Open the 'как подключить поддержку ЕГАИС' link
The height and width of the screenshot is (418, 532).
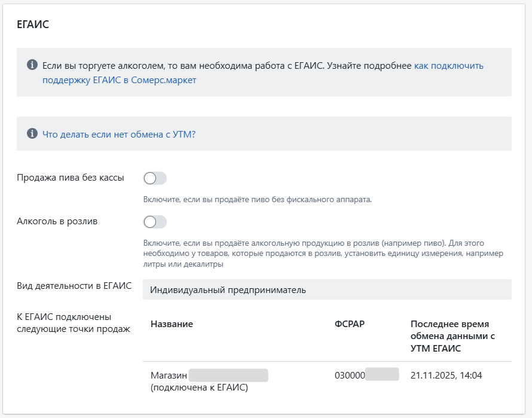point(448,66)
